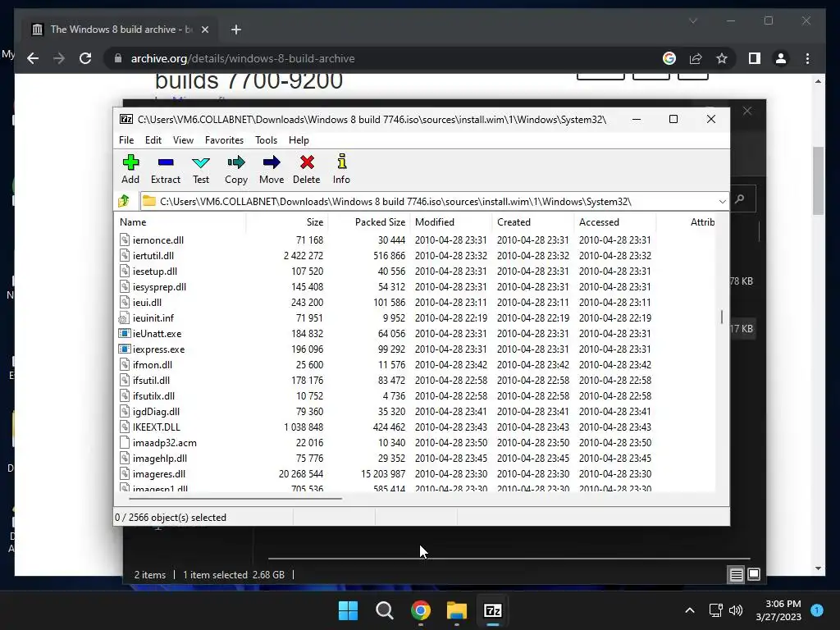Open the Chrome profile avatar

coord(781,58)
